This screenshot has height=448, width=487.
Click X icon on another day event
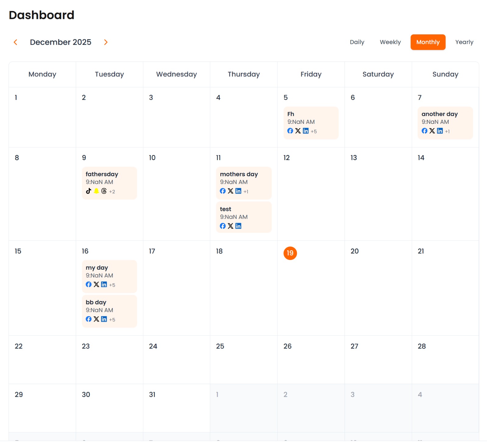[432, 131]
